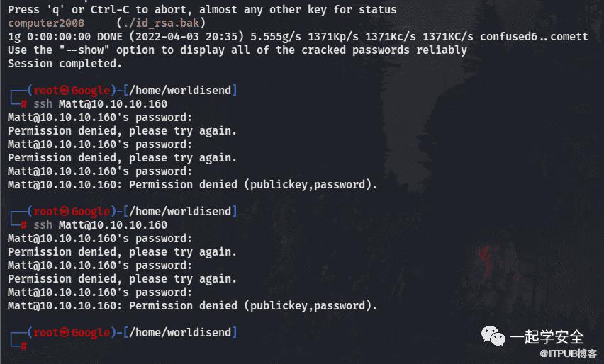This screenshot has width=604, height=364.
Task: Place cursor at the blinking terminal cursor
Action: pos(37,352)
